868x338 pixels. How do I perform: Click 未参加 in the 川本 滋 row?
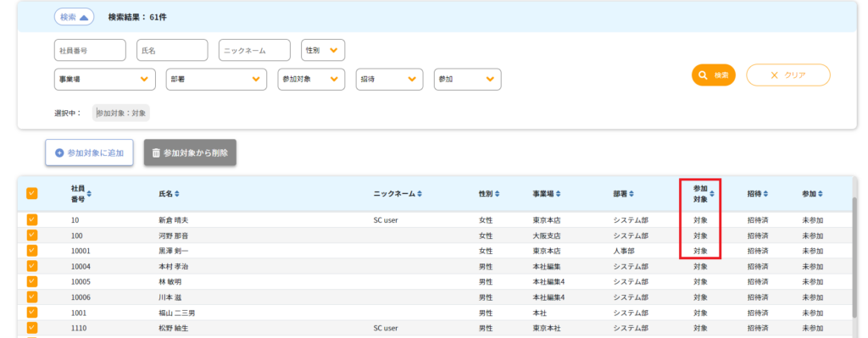(x=813, y=297)
